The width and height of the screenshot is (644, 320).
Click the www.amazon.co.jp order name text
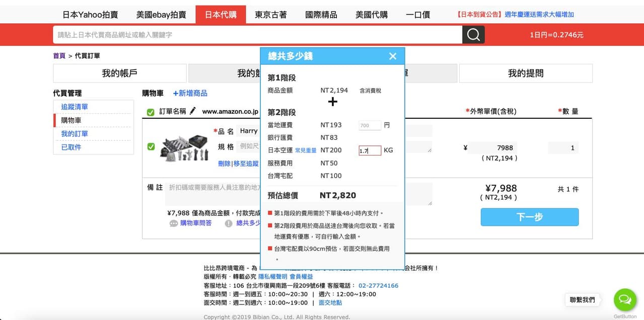coord(230,112)
